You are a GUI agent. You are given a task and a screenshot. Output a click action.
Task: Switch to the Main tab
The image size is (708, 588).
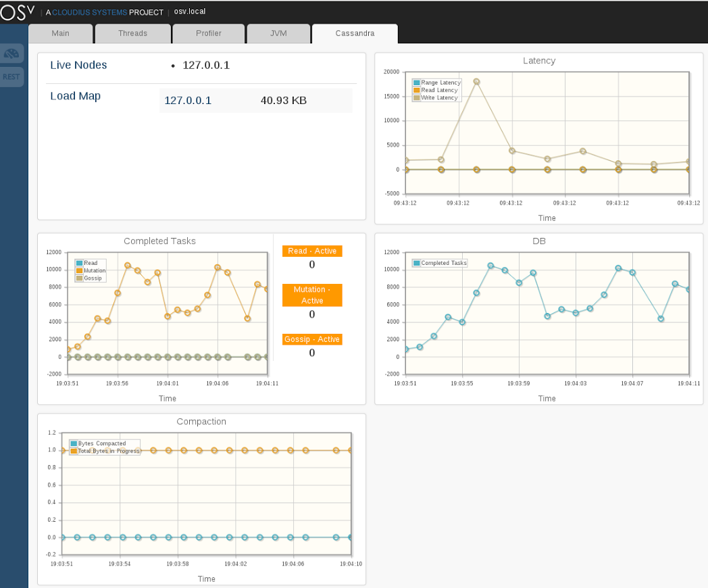pos(61,33)
